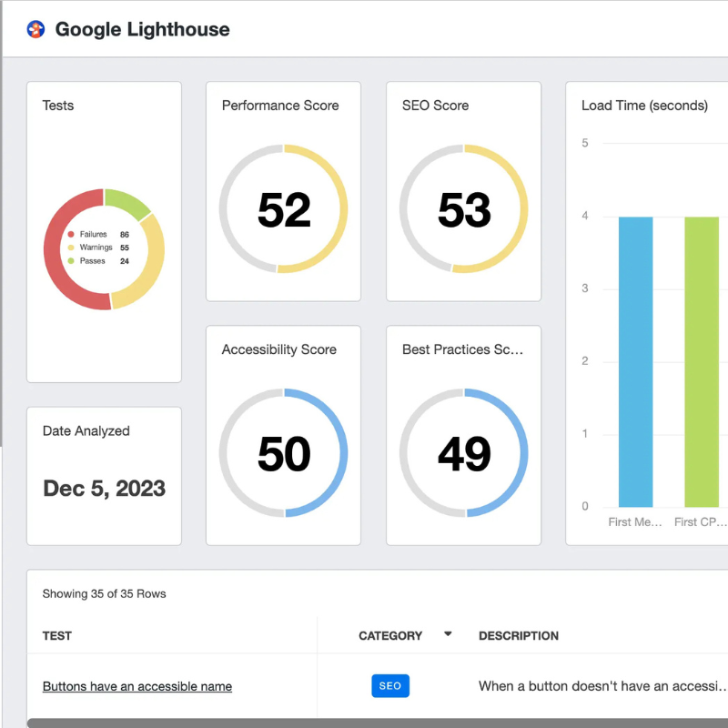The height and width of the screenshot is (728, 728).
Task: Click the Best Practices Sc… title
Action: pos(462,349)
